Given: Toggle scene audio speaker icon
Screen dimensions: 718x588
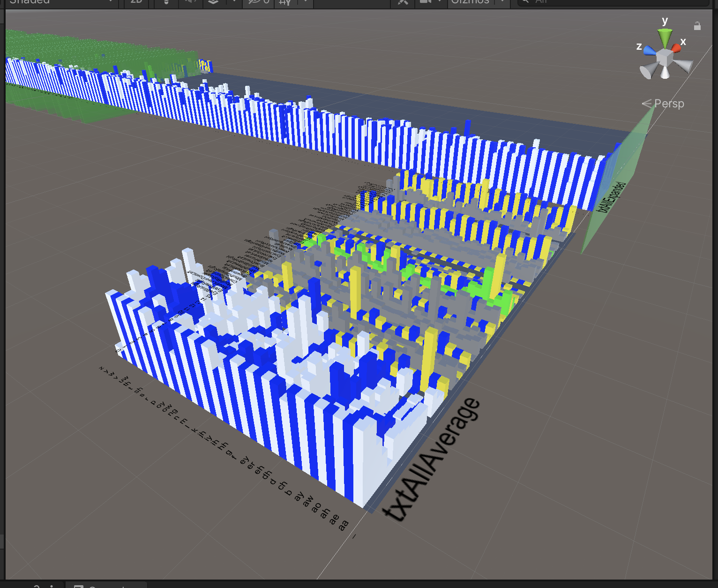Looking at the screenshot, I should point(190,2).
